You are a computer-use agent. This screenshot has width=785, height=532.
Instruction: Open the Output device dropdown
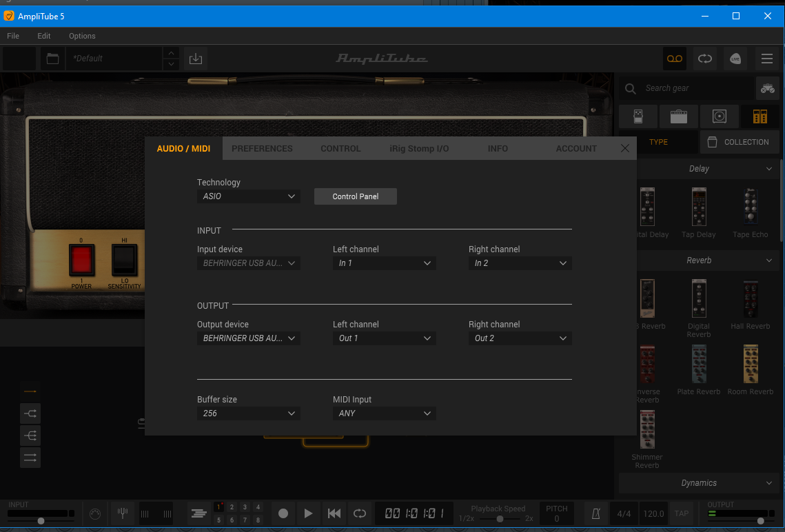(249, 338)
